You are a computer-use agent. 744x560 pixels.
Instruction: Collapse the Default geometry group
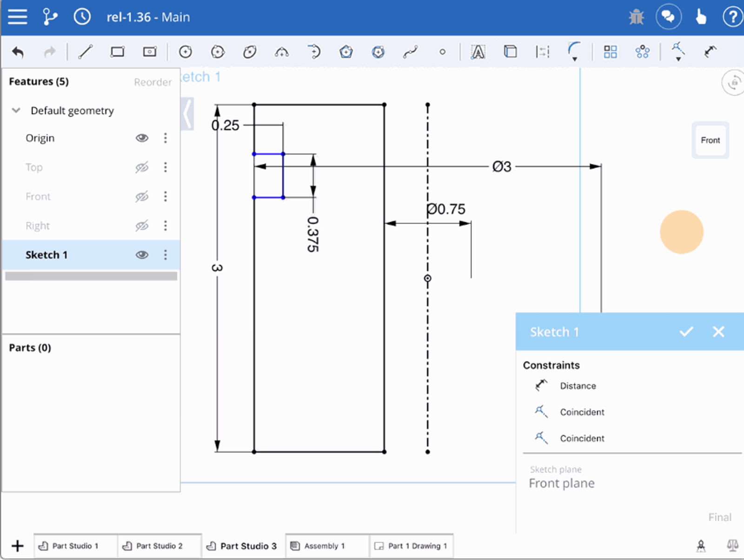click(x=16, y=111)
